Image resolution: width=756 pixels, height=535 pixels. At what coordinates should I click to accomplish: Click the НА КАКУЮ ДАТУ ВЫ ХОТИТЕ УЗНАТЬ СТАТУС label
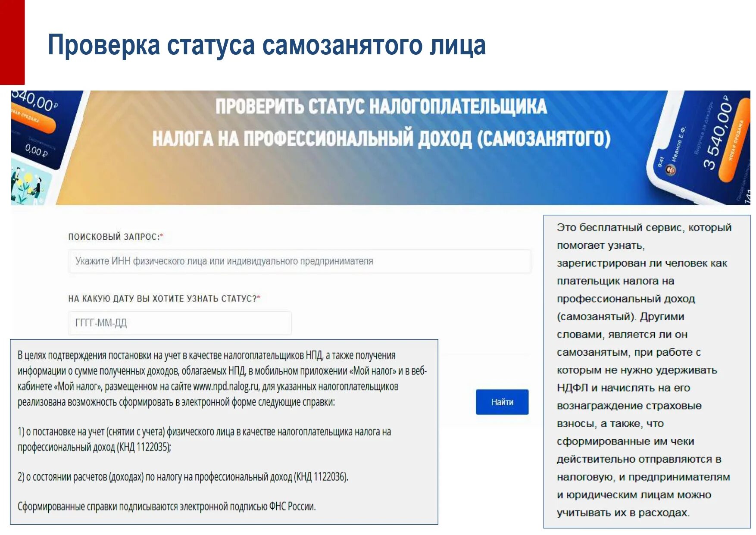point(164,299)
